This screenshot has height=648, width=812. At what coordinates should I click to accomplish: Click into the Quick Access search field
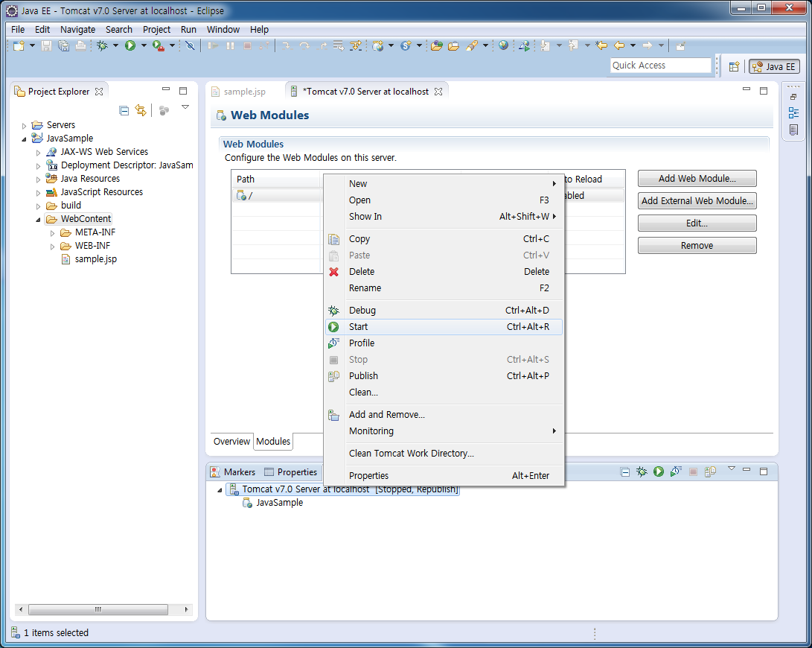[660, 66]
